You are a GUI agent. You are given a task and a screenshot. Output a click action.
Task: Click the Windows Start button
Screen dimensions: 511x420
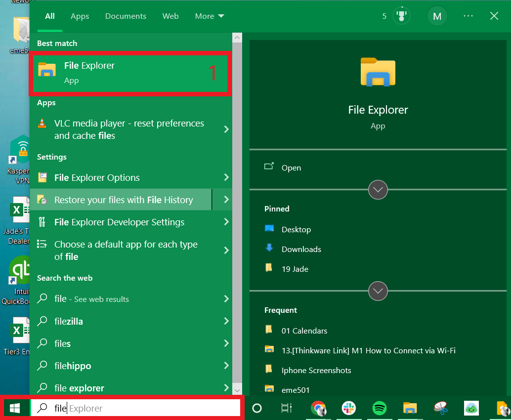pos(15,408)
